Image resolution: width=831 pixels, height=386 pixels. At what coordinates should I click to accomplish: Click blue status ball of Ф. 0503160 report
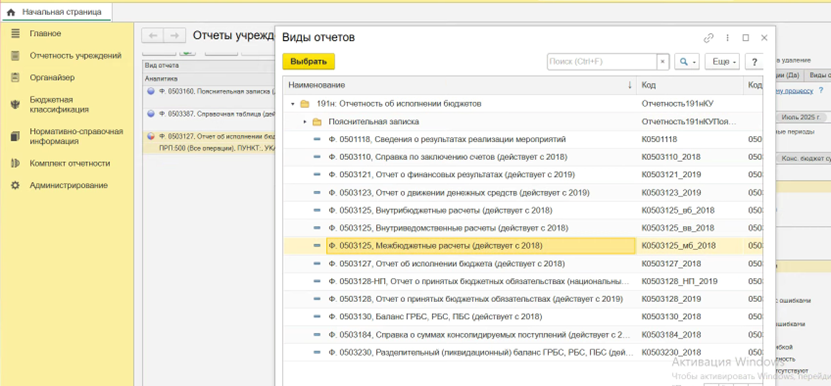(x=151, y=91)
